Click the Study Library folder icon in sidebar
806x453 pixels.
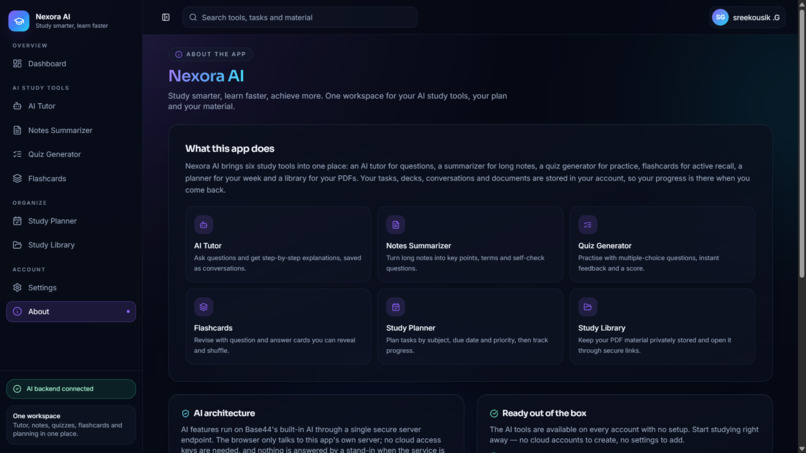17,245
